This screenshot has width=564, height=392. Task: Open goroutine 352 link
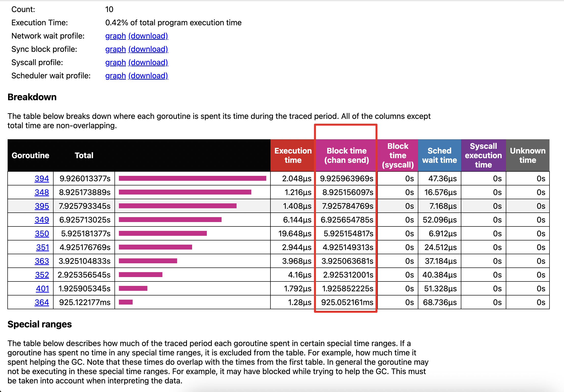click(42, 275)
